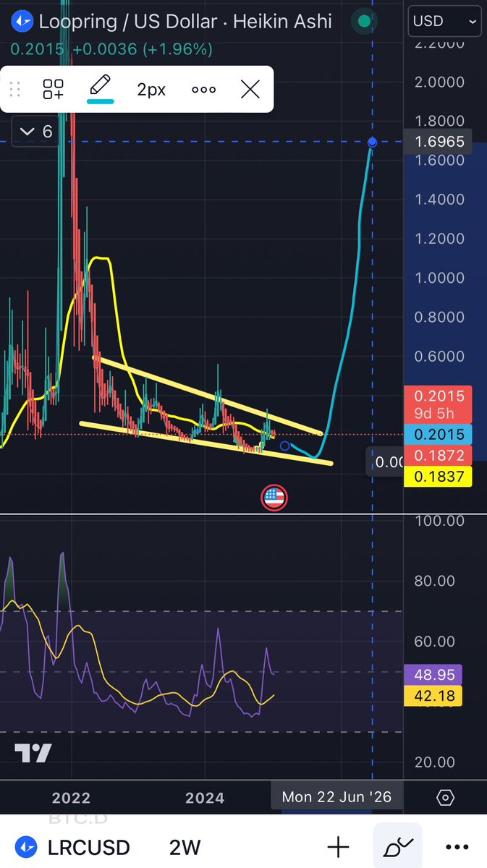
Task: Select the blue 0.2015 price label
Action: 439,435
